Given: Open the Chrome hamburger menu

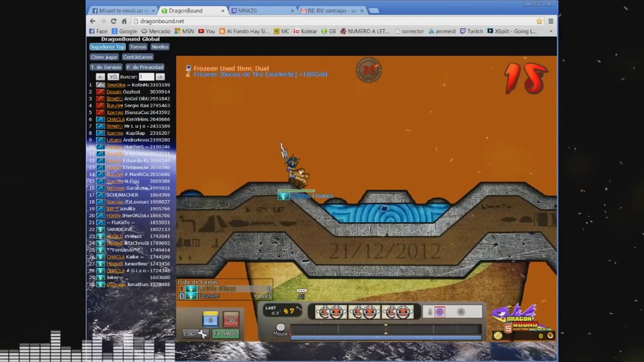Looking at the screenshot, I should 551,21.
